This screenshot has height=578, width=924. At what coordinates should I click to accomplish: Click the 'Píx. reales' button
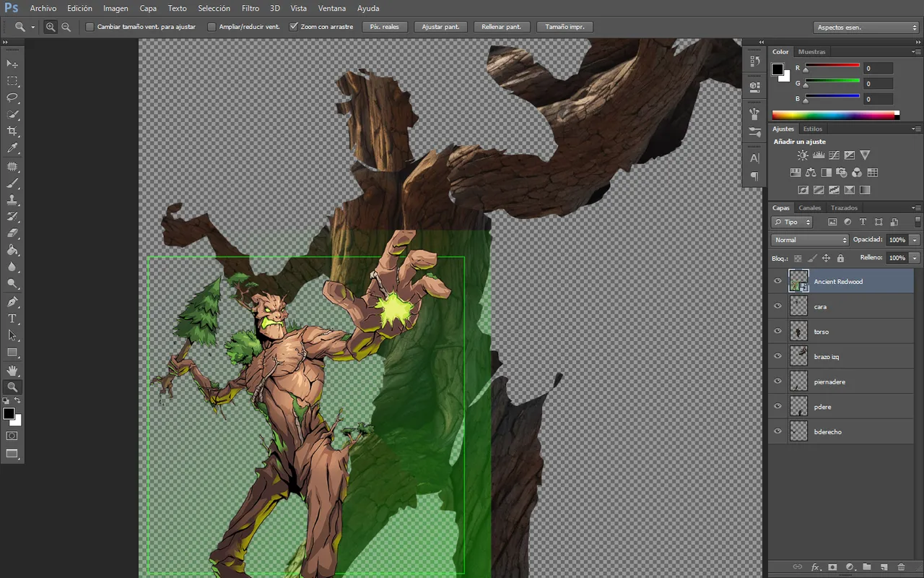click(x=385, y=27)
